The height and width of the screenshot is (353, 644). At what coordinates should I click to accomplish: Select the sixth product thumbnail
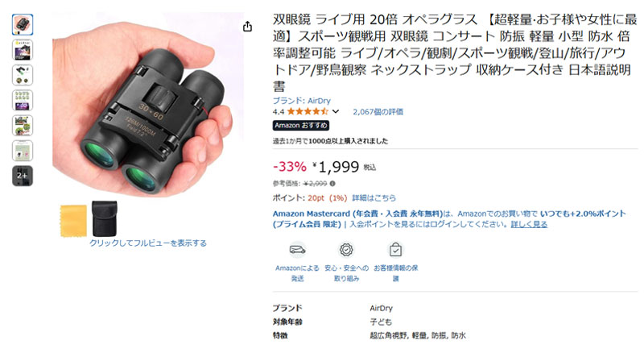(23, 150)
